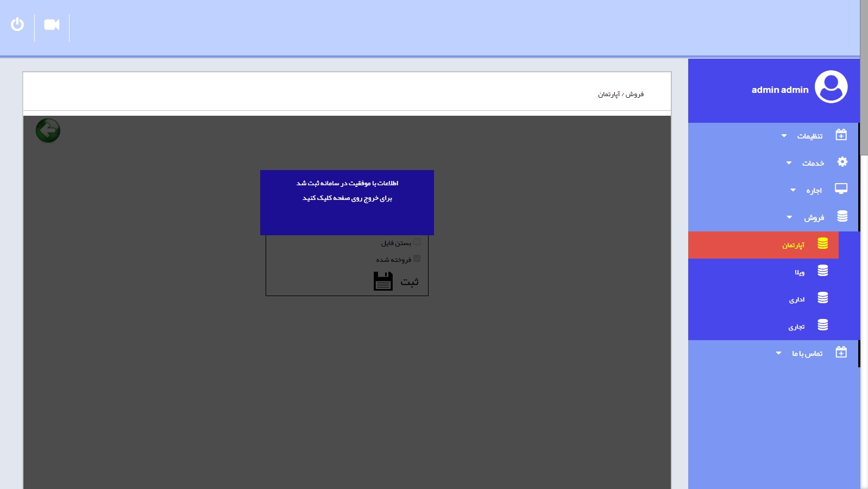Click the ثبت submit button text
Image resolution: width=868 pixels, height=489 pixels.
tap(410, 281)
